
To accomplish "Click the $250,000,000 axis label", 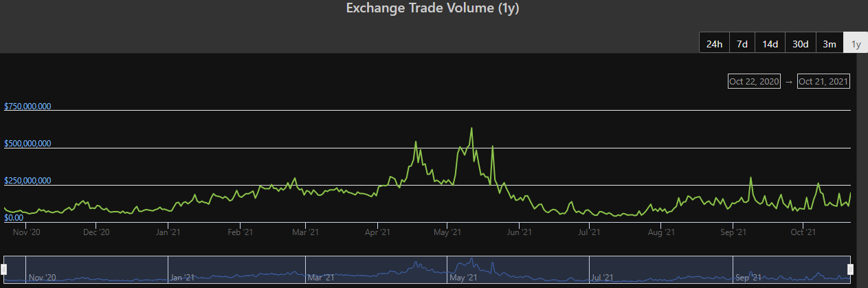I will [x=28, y=181].
